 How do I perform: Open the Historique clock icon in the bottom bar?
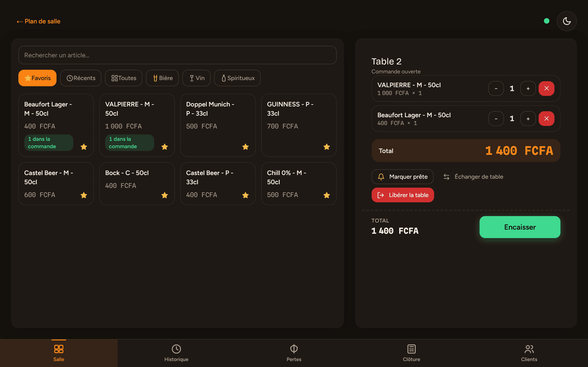[x=176, y=349]
